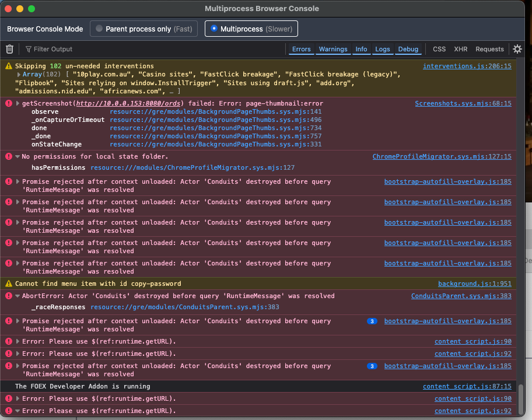This screenshot has height=420, width=532.
Task: Type in the Filter Output field
Action: click(117, 49)
